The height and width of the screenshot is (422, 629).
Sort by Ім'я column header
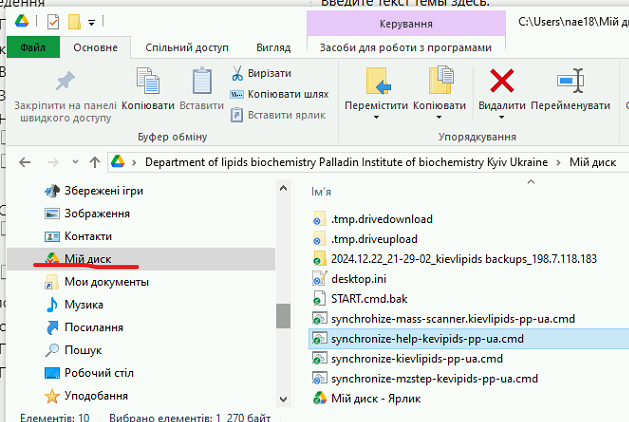321,192
